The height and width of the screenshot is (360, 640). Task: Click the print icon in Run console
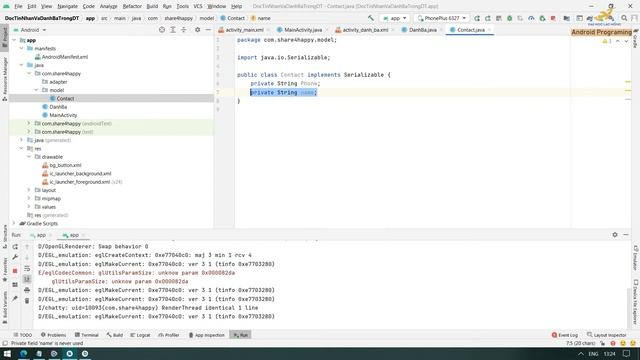tap(27, 290)
